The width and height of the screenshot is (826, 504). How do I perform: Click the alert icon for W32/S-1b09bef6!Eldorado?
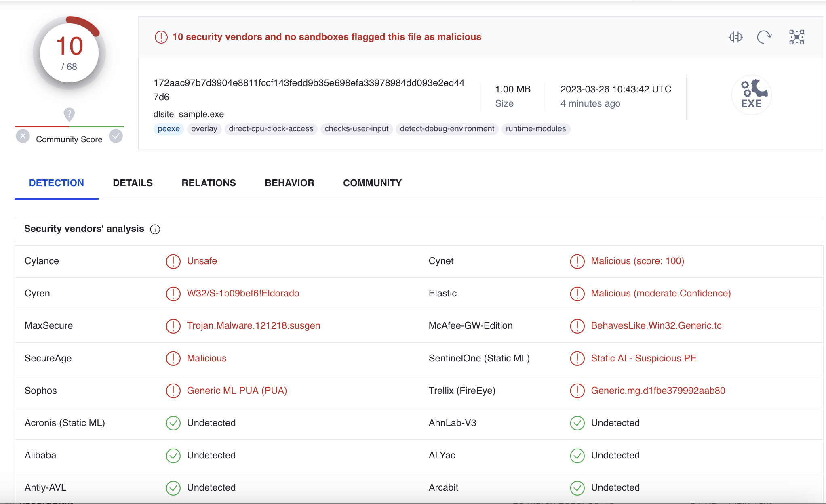(173, 294)
